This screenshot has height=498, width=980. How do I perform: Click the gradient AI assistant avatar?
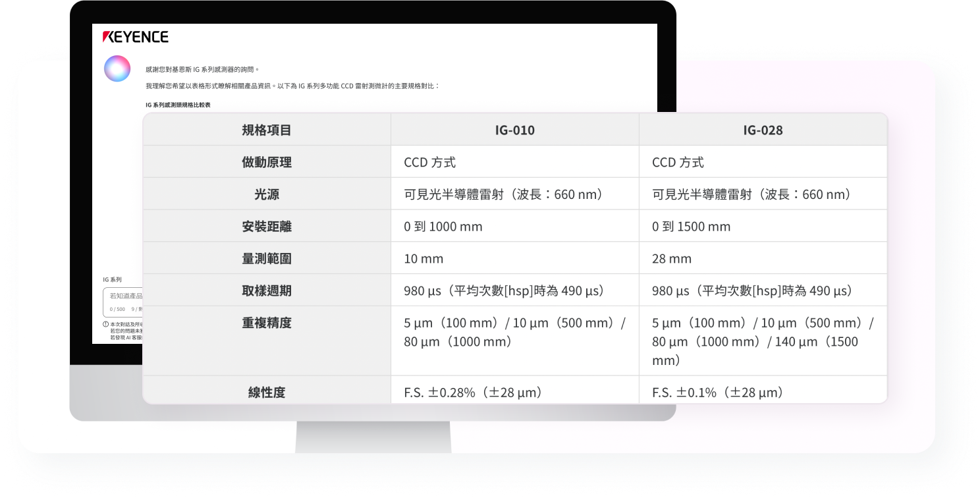[x=117, y=69]
